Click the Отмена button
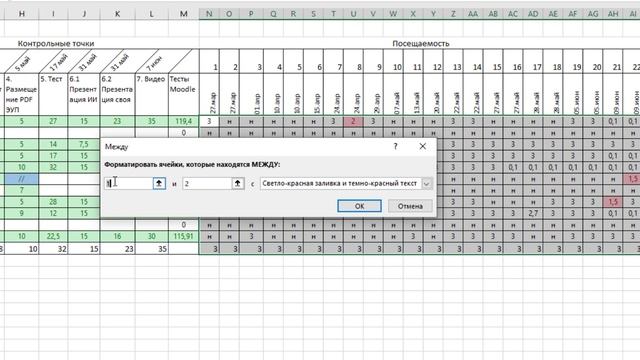This screenshot has width=640, height=360. tap(410, 206)
